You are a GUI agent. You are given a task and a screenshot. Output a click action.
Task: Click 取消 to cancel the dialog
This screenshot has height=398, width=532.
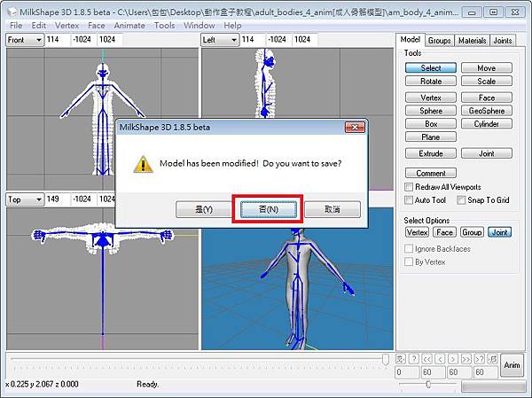click(x=332, y=209)
